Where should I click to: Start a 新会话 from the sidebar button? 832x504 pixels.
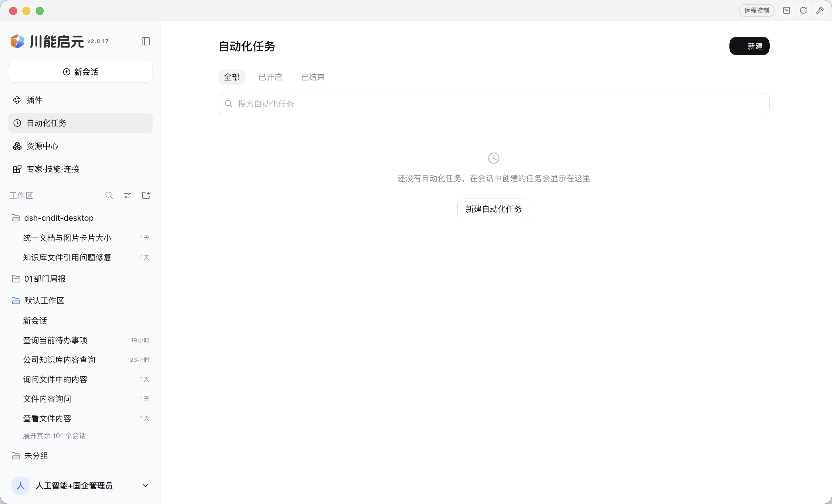80,72
